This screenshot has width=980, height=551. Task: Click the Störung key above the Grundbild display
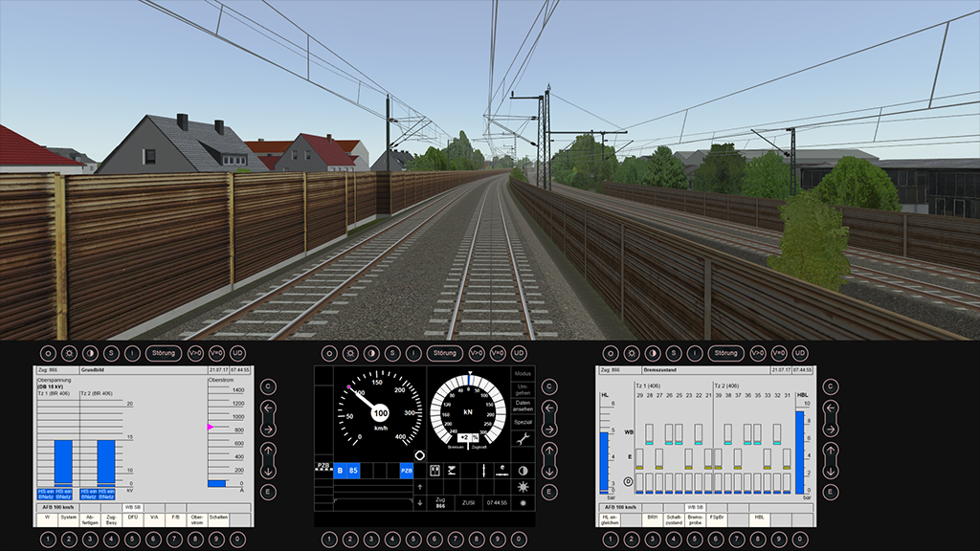[x=164, y=353]
